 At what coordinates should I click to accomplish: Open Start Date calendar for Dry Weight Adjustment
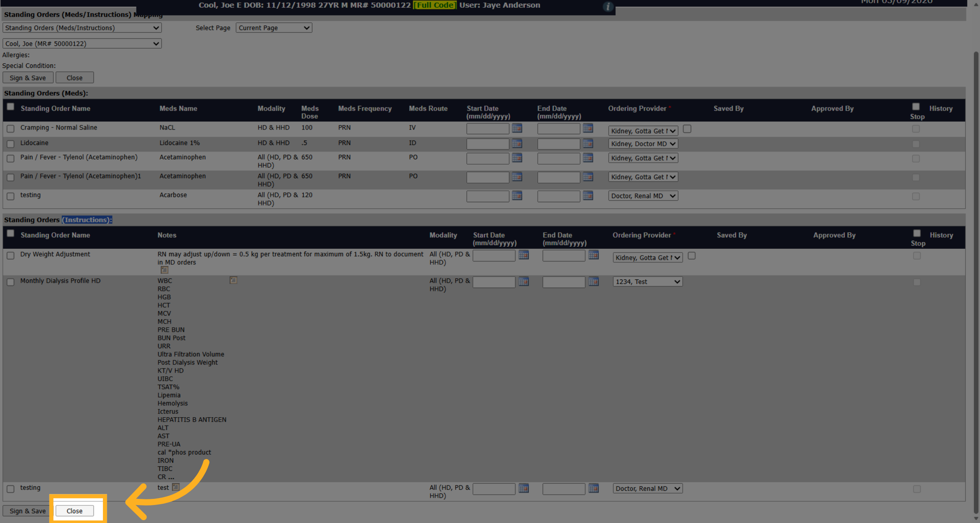coord(523,255)
